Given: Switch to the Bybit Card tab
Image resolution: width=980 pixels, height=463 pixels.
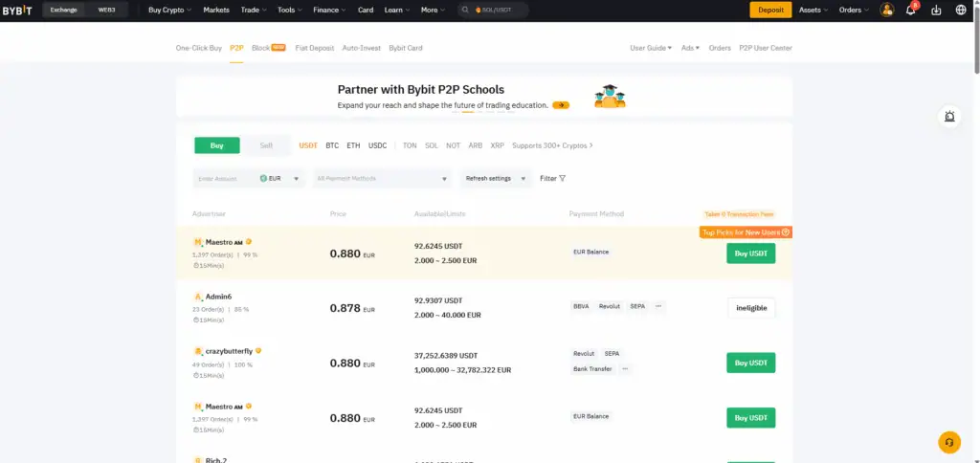Looking at the screenshot, I should point(406,48).
